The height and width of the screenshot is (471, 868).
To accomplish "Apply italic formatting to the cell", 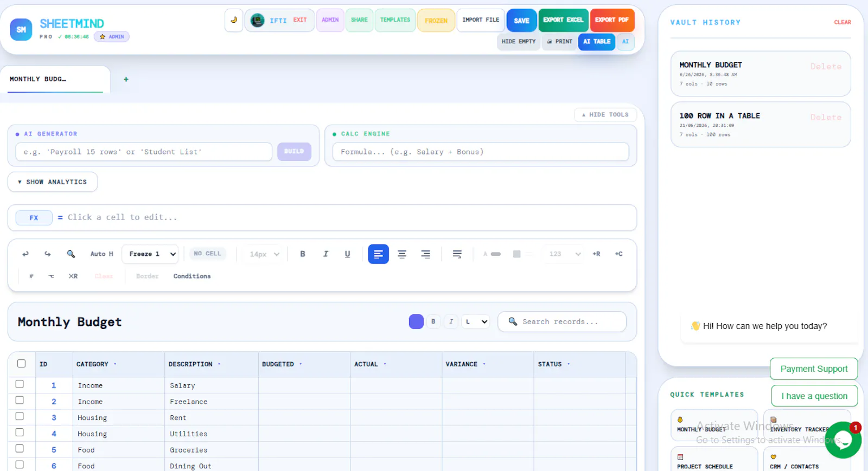I will (x=325, y=254).
